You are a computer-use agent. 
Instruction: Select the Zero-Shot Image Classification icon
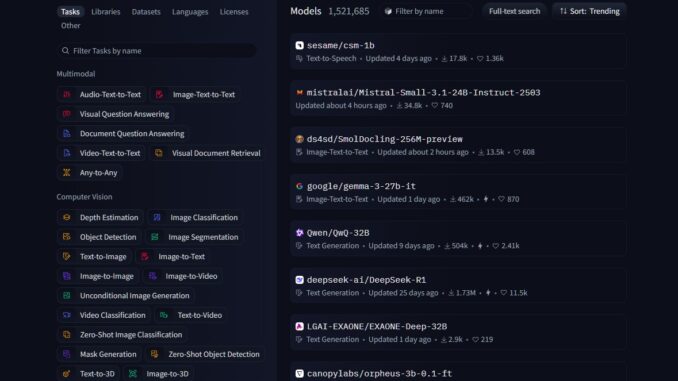tap(67, 334)
